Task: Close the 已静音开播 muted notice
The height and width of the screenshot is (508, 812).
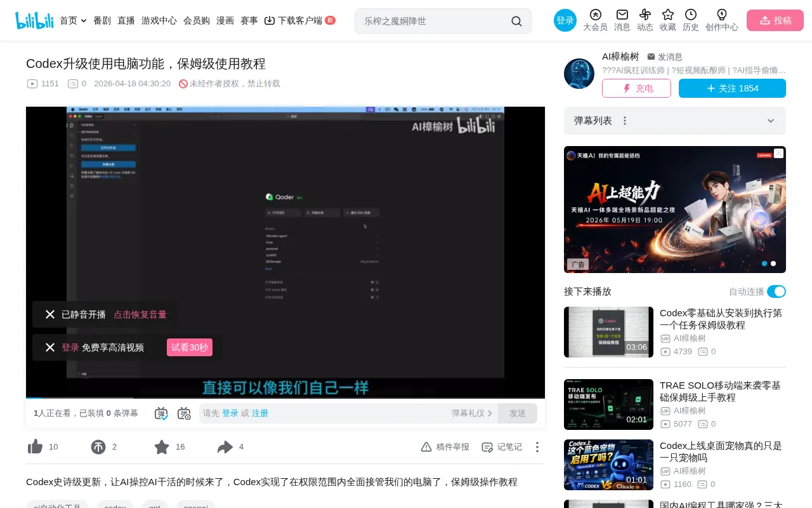Action: (x=50, y=314)
